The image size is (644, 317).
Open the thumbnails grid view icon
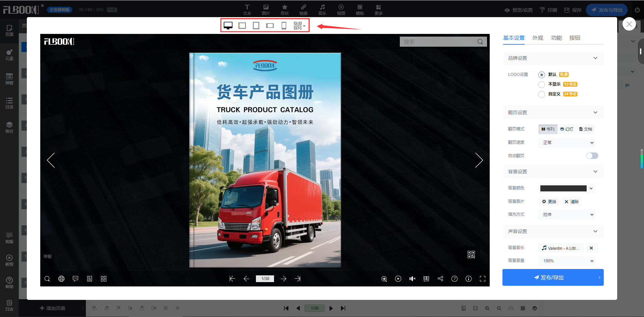(x=104, y=279)
